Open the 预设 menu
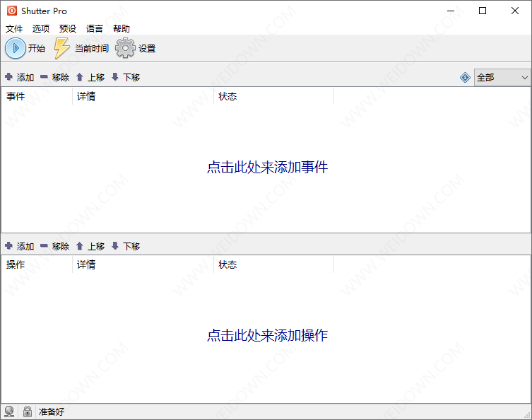The height and width of the screenshot is (420, 532). 68,28
